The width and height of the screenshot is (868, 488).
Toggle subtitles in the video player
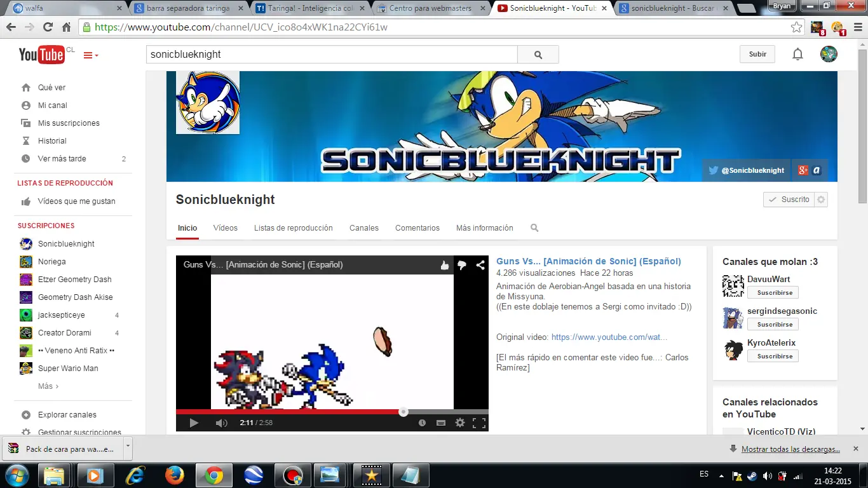point(441,423)
